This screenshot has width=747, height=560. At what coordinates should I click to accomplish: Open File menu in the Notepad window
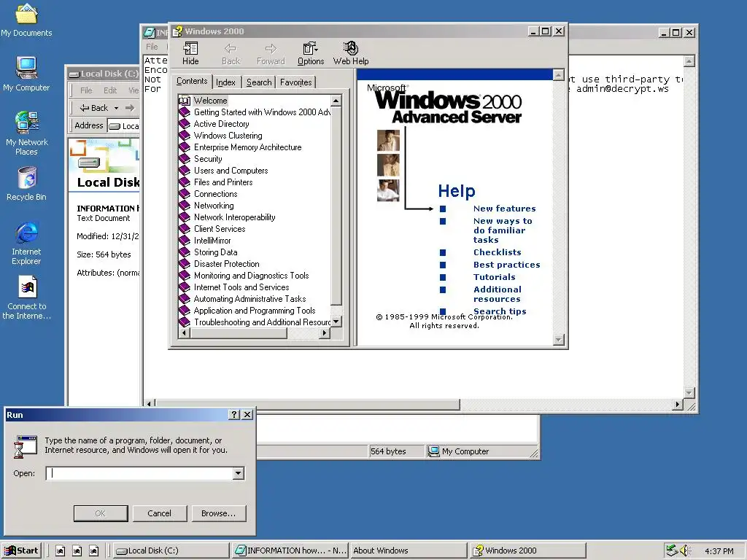coord(152,47)
